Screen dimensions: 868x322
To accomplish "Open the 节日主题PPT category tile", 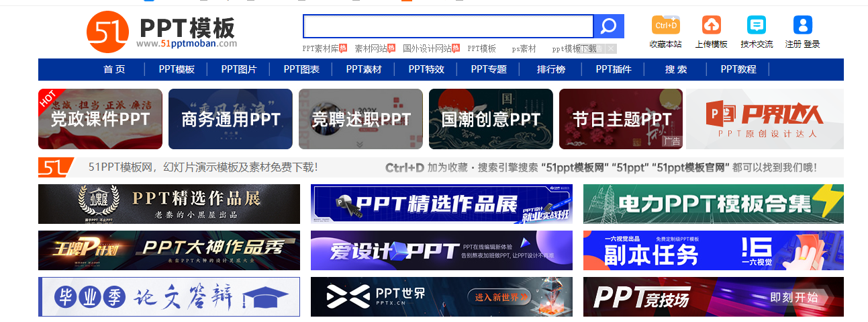I will coord(621,119).
